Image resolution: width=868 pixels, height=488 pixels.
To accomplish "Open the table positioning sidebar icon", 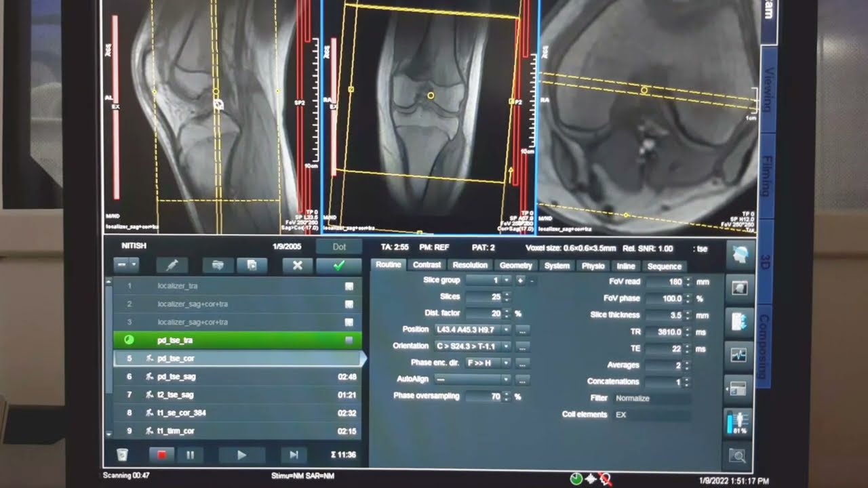I will (738, 321).
